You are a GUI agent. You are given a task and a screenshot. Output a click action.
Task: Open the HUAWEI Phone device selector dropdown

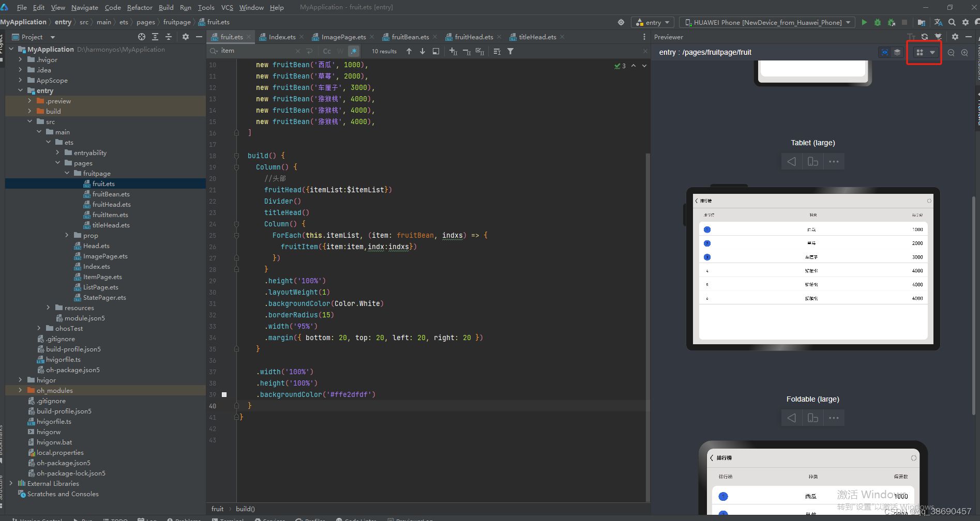click(x=768, y=22)
